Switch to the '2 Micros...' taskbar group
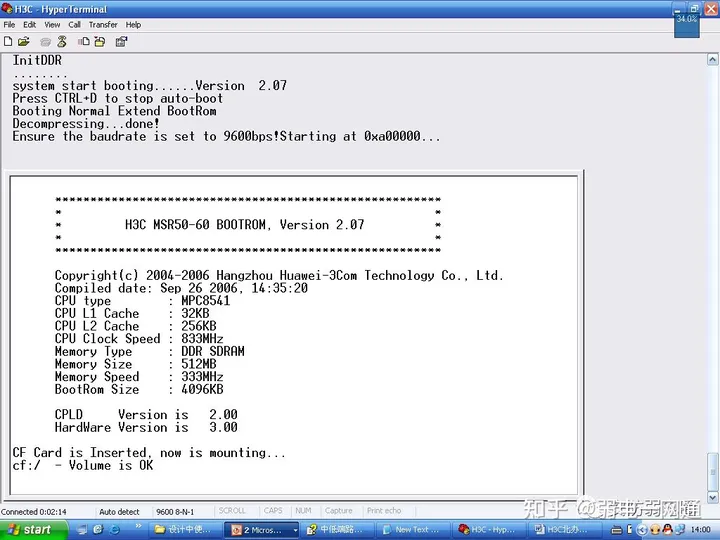 point(259,530)
